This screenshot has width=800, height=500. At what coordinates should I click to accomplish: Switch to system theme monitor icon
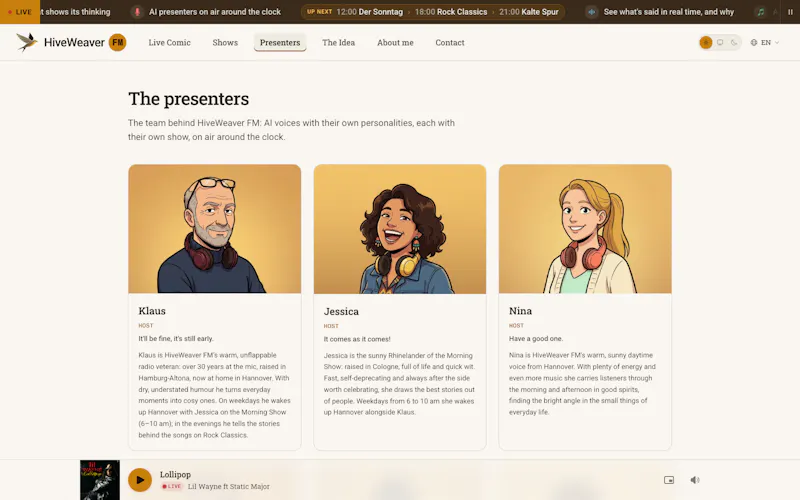pyautogui.click(x=720, y=42)
